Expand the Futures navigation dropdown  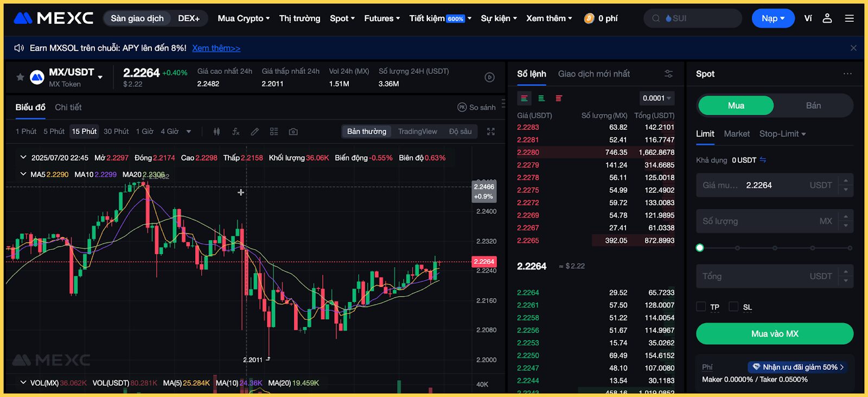click(382, 18)
